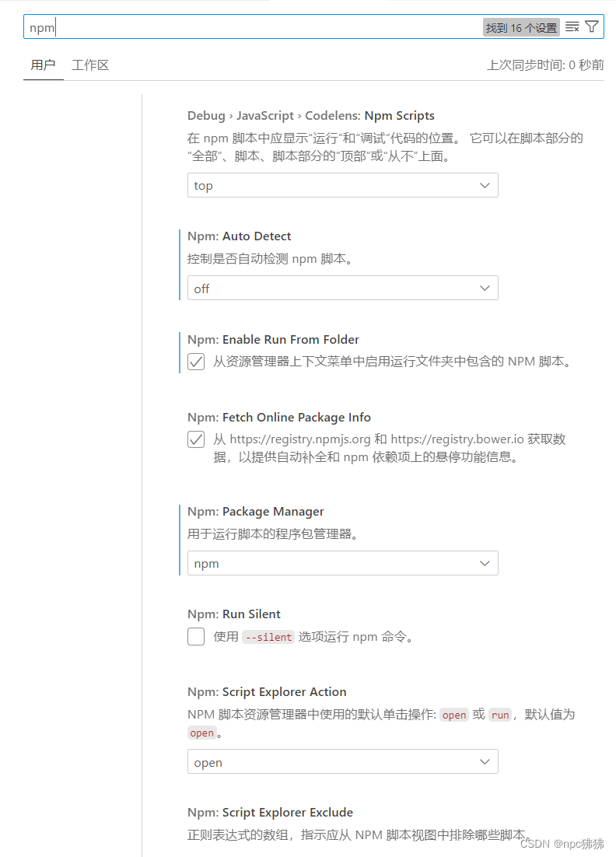
Task: Click the 上次同步时间 sync status link
Action: click(x=544, y=65)
